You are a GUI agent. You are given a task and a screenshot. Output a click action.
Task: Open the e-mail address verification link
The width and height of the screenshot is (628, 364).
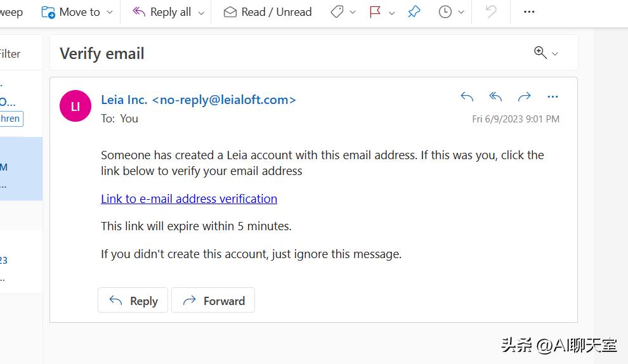coord(189,198)
